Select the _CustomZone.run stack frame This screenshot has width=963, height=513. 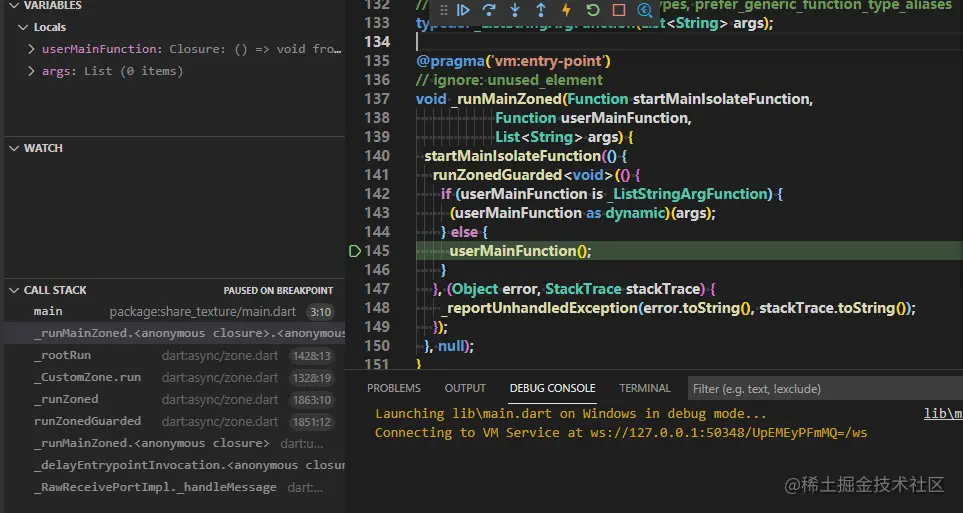click(x=174, y=378)
